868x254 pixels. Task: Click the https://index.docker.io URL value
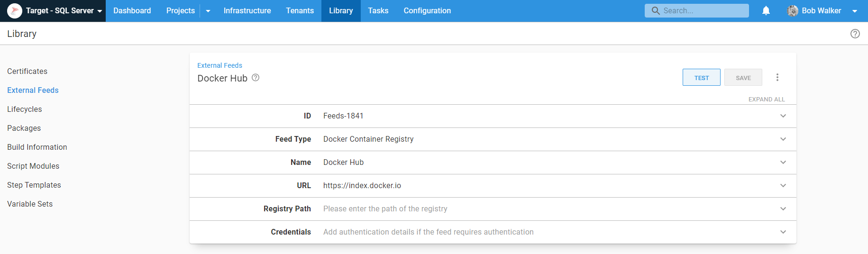click(x=362, y=185)
